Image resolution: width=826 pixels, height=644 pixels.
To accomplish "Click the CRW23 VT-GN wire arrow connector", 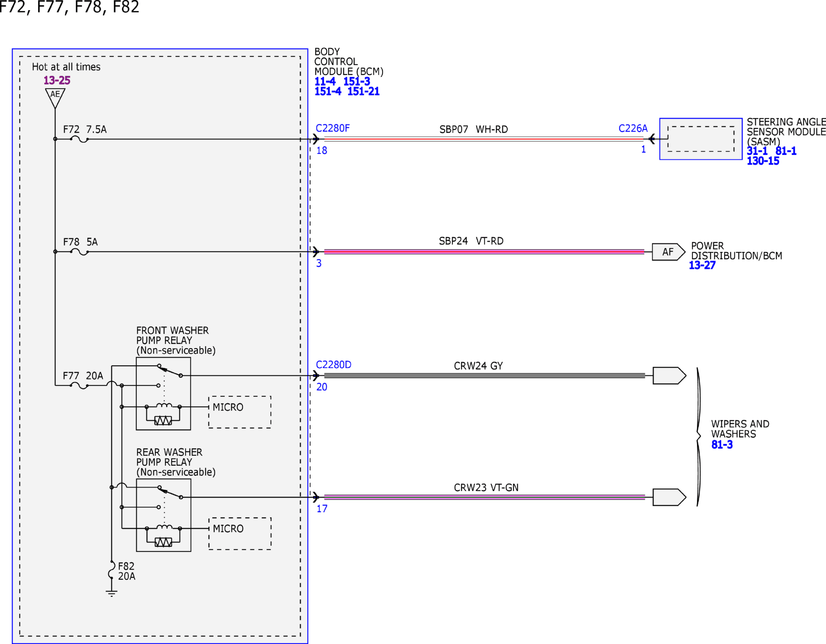I will (669, 497).
